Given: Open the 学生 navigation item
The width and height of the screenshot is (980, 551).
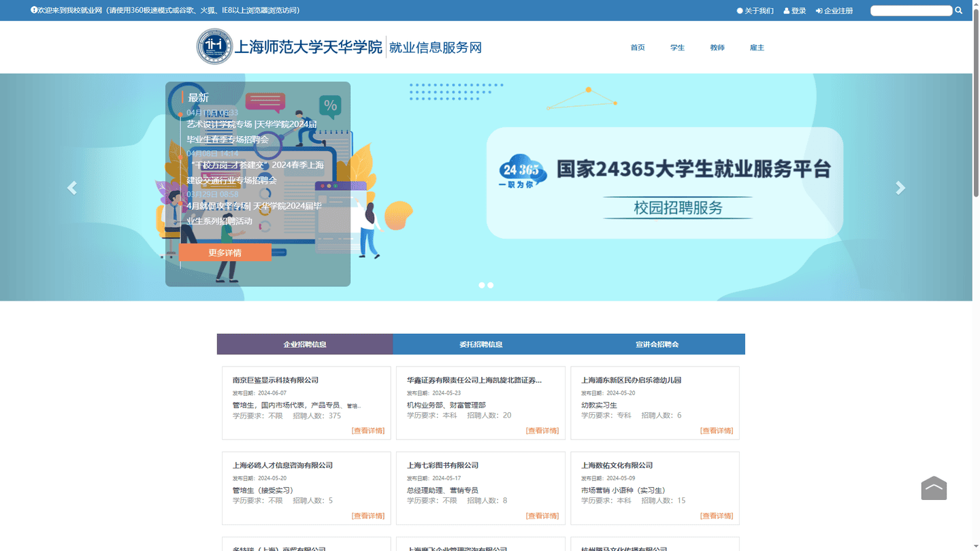Looking at the screenshot, I should (x=677, y=48).
